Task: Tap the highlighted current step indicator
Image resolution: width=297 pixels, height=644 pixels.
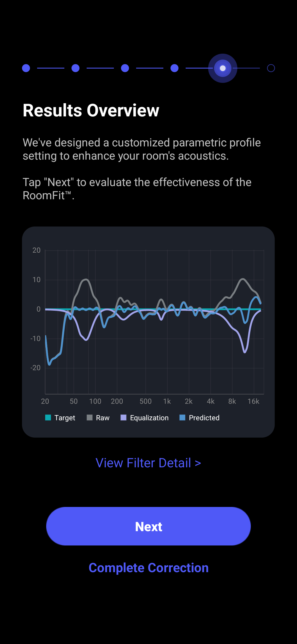Action: pyautogui.click(x=223, y=68)
